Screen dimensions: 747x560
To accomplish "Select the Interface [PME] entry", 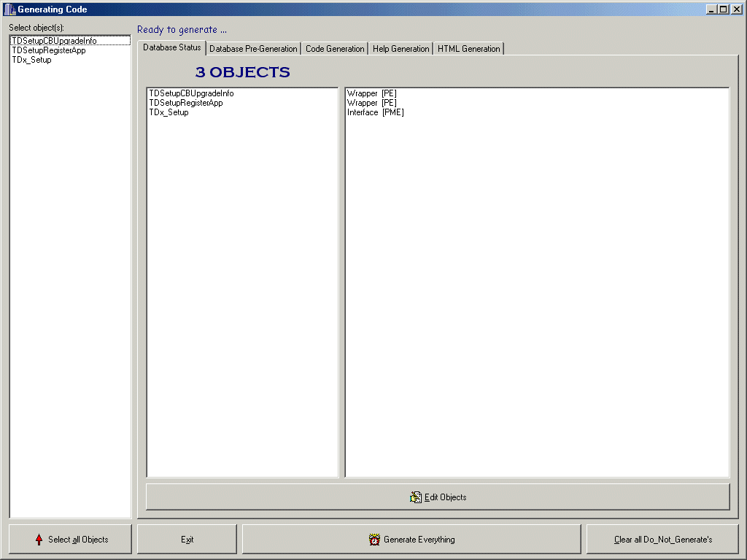I will coord(375,112).
